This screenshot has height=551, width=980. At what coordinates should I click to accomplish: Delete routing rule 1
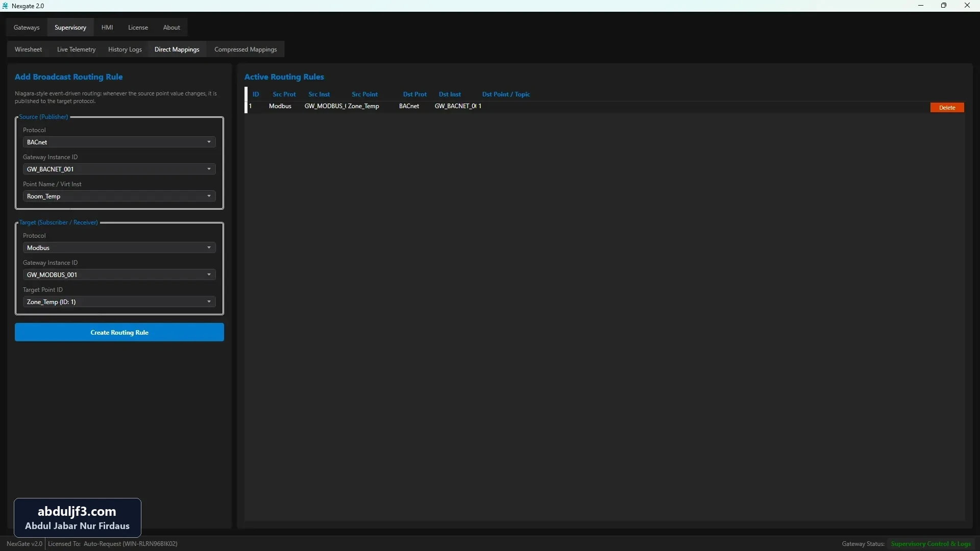(947, 108)
